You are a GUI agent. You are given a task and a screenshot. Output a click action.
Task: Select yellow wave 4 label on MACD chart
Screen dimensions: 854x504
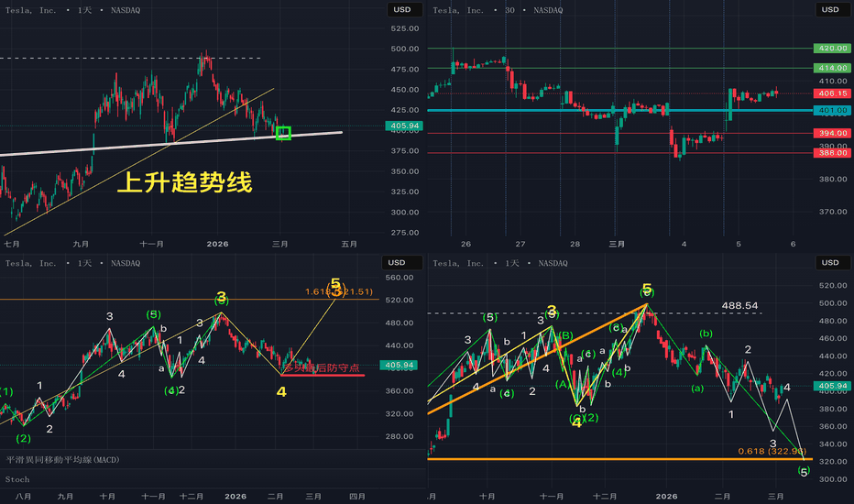tap(281, 392)
